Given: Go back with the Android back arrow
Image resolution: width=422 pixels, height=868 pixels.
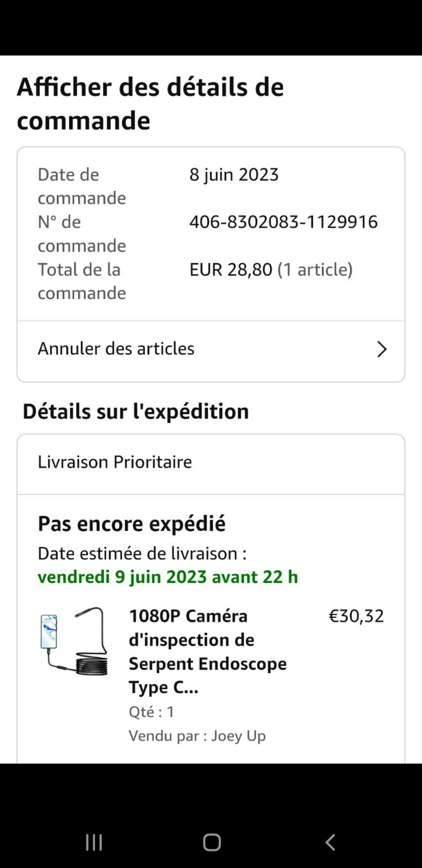Looking at the screenshot, I should 330,842.
